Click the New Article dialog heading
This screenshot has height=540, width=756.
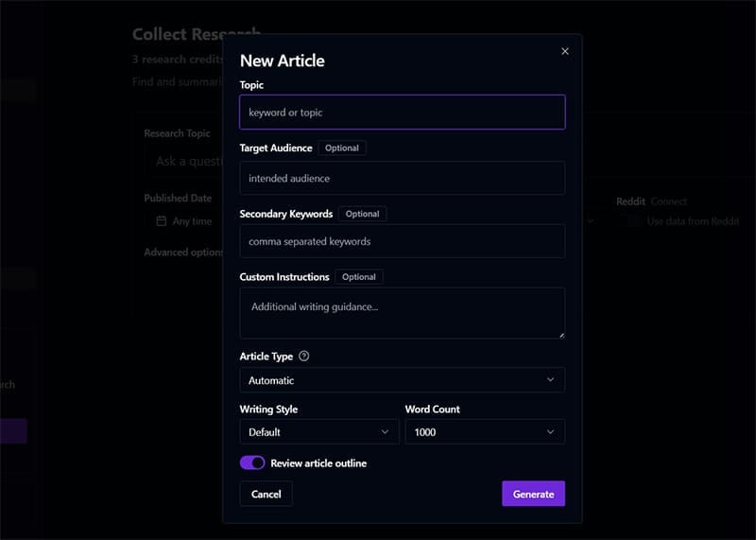pyautogui.click(x=282, y=61)
